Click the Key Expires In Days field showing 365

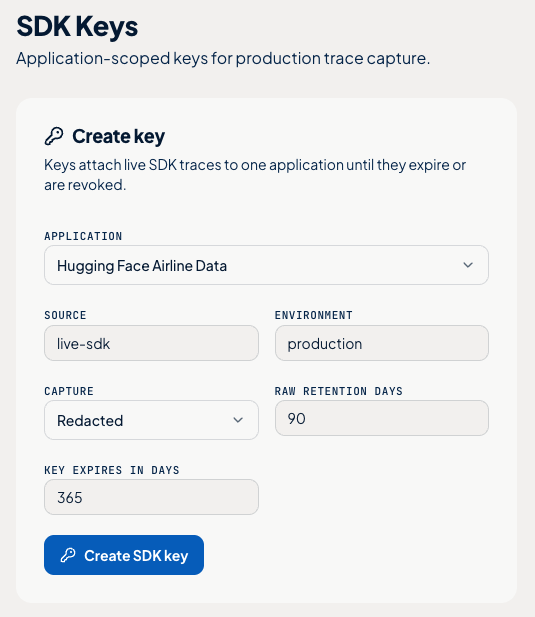151,497
